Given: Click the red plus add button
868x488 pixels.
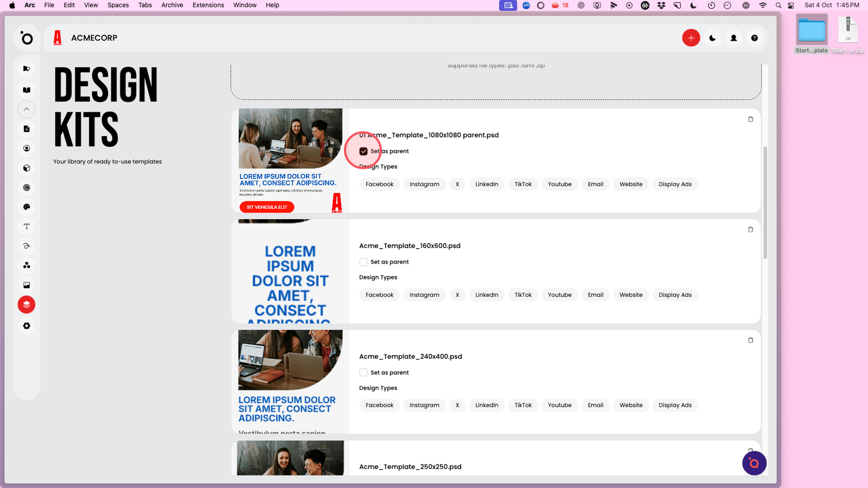Looking at the screenshot, I should pos(691,38).
